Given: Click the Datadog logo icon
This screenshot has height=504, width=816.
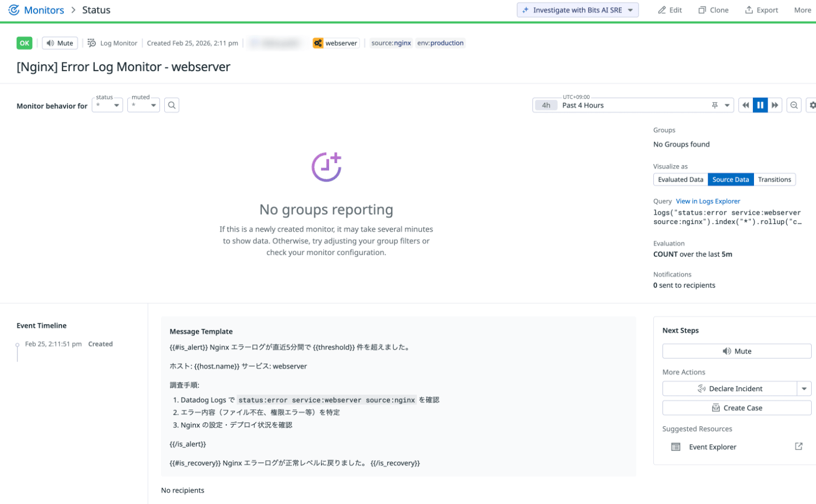Looking at the screenshot, I should [14, 10].
